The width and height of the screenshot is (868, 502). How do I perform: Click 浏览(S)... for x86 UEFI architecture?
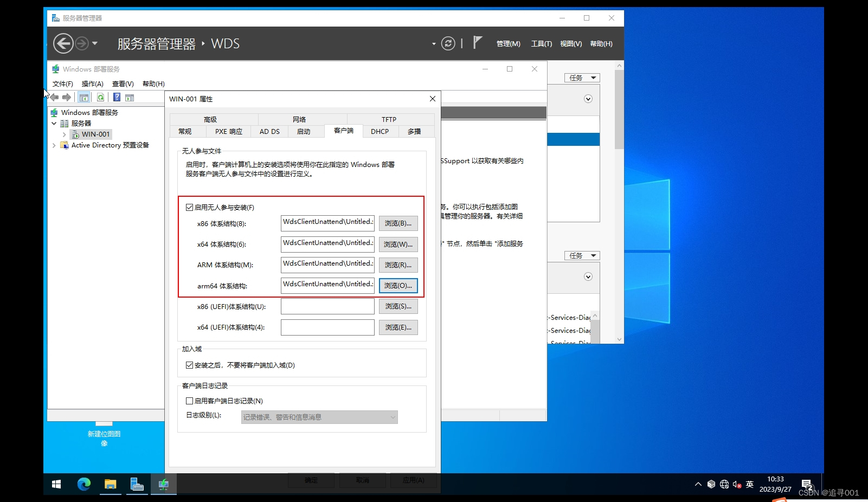(x=398, y=306)
